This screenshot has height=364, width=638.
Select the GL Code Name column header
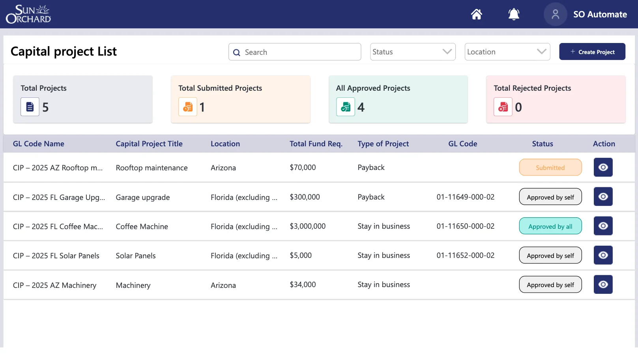click(38, 144)
